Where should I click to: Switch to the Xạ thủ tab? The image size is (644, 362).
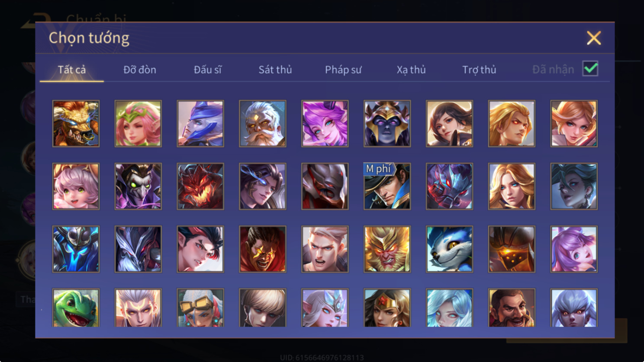click(x=411, y=70)
